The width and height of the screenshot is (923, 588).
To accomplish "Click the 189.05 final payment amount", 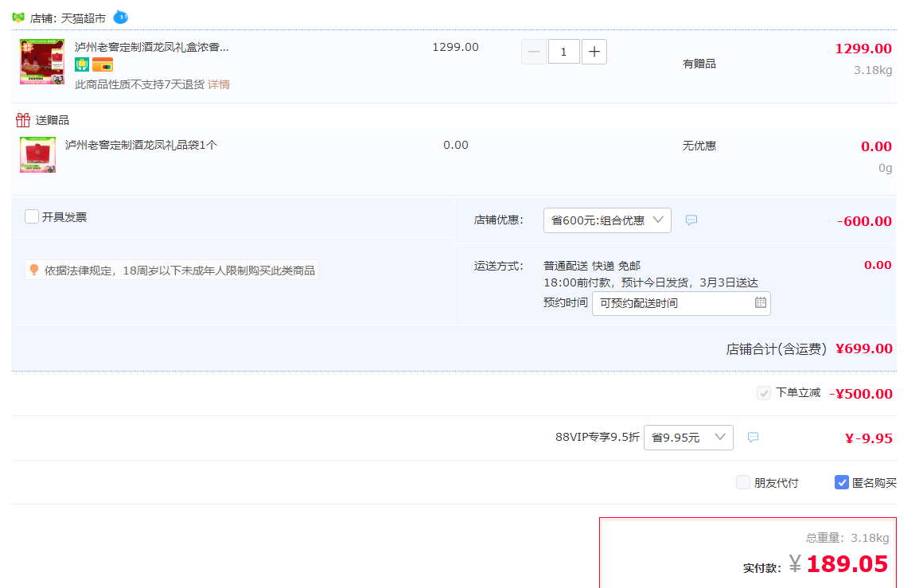I will [x=847, y=564].
